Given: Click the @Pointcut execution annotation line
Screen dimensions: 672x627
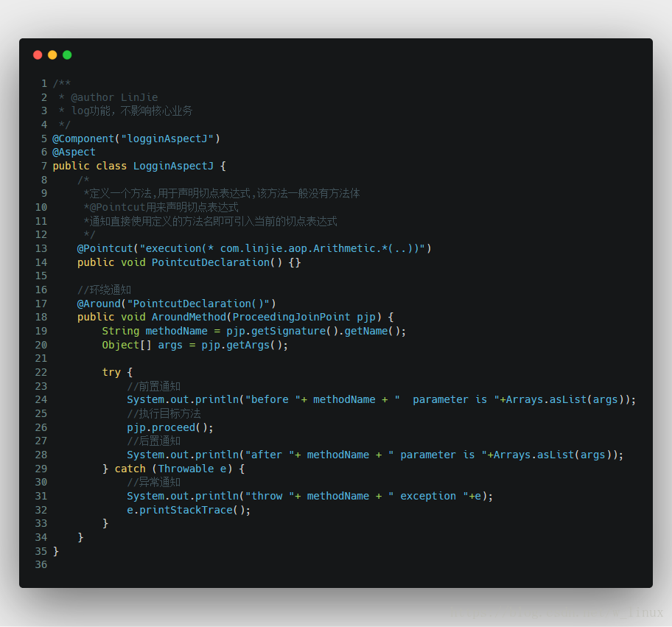Looking at the screenshot, I should [x=254, y=248].
